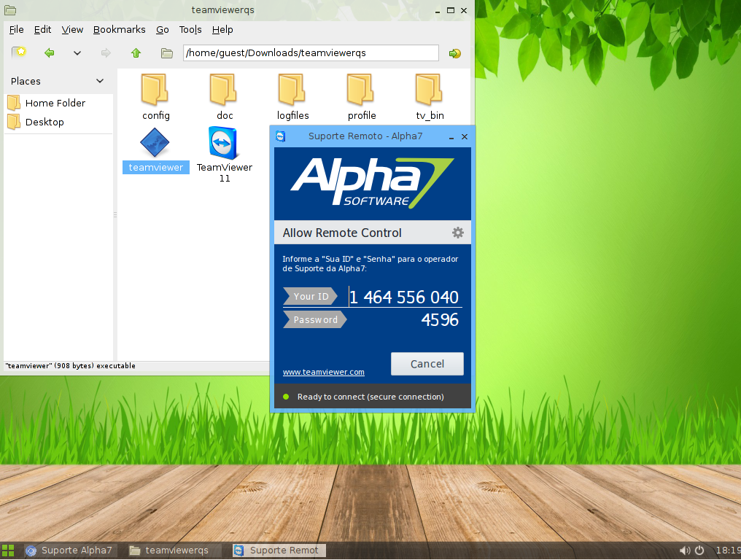Screen dimensions: 741x560
Task: Click the power icon in system tray
Action: [x=700, y=551]
